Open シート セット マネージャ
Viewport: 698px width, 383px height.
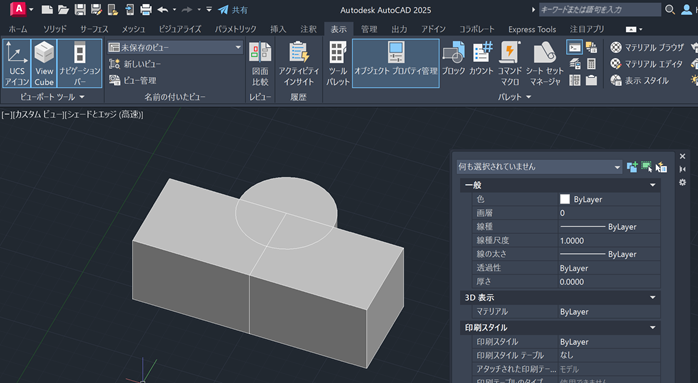(544, 63)
